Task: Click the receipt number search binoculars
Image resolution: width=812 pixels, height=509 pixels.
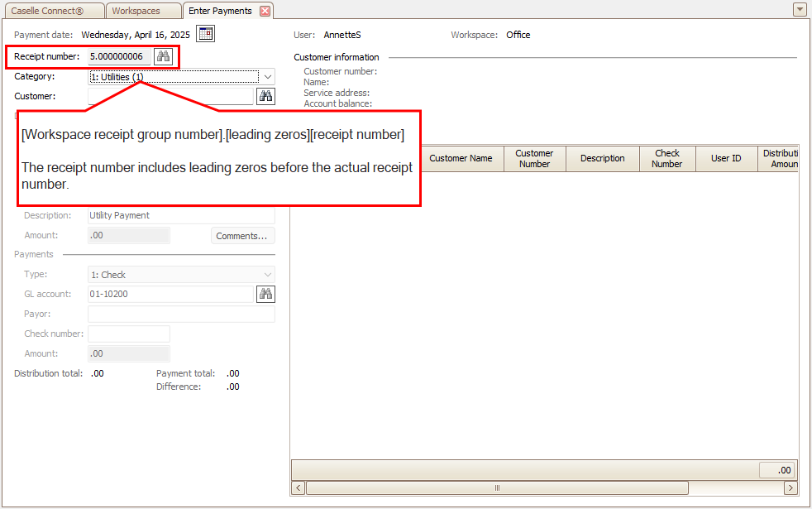Action: (x=164, y=56)
